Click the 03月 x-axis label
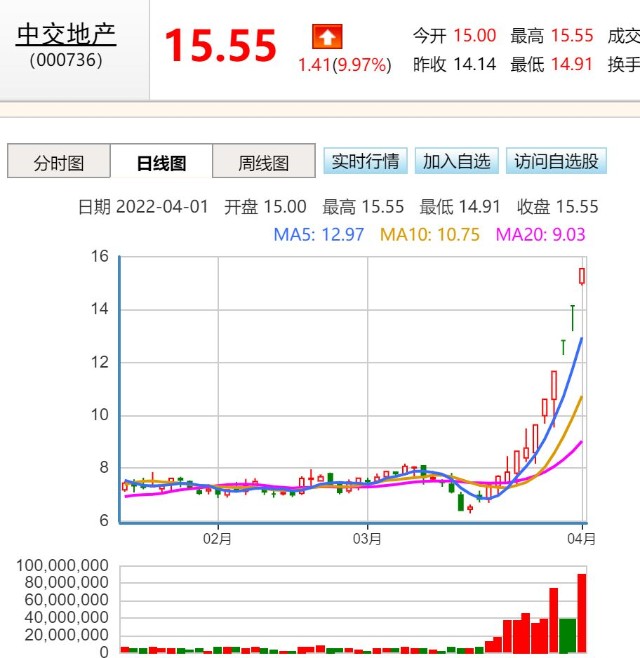 [x=367, y=539]
